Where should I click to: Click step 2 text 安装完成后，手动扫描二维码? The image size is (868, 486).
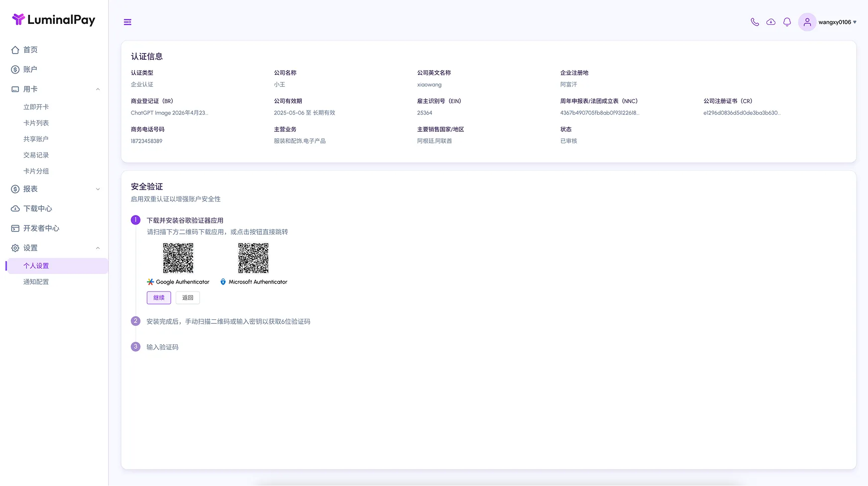point(228,321)
